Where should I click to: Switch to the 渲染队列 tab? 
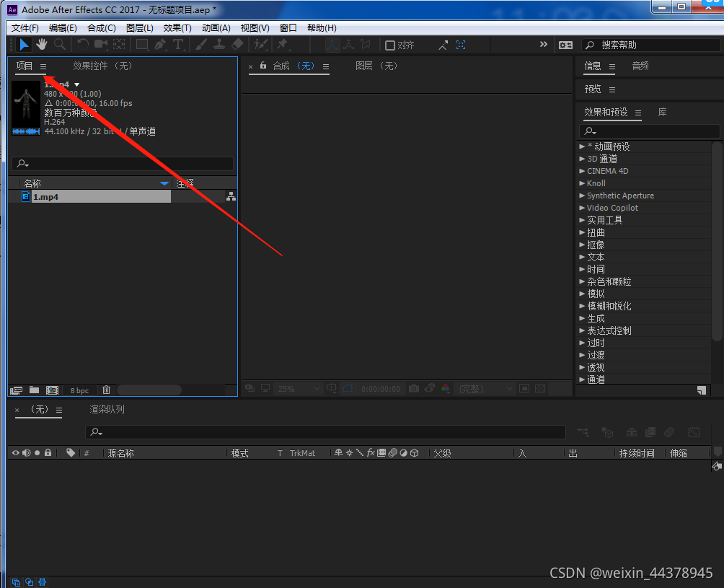point(107,409)
